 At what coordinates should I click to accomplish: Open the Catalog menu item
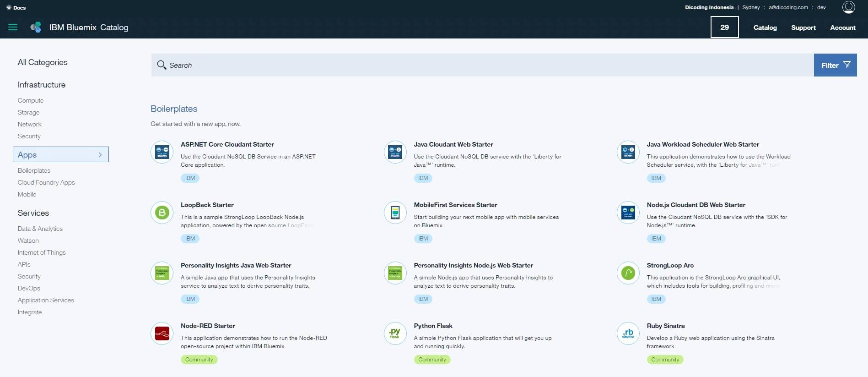click(x=765, y=27)
